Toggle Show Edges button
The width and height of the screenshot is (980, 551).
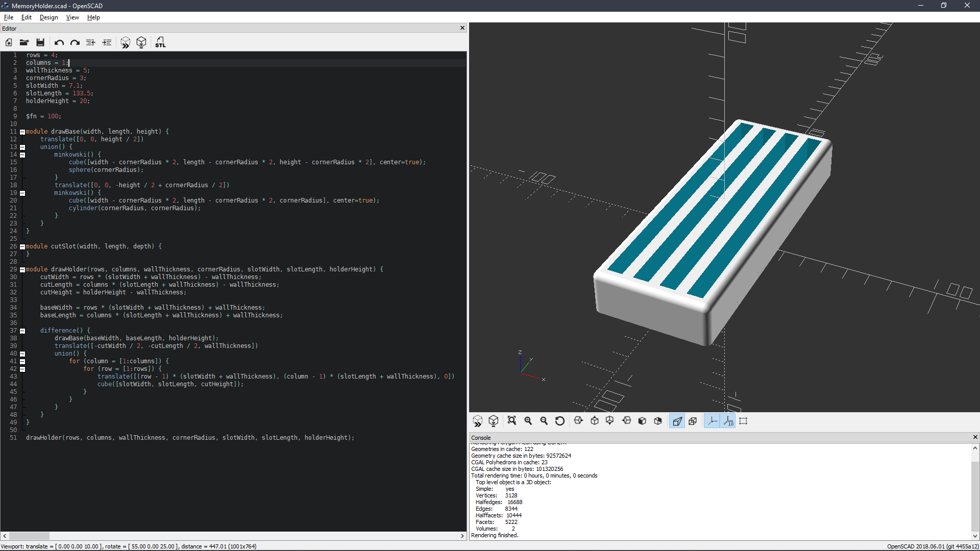tap(743, 421)
